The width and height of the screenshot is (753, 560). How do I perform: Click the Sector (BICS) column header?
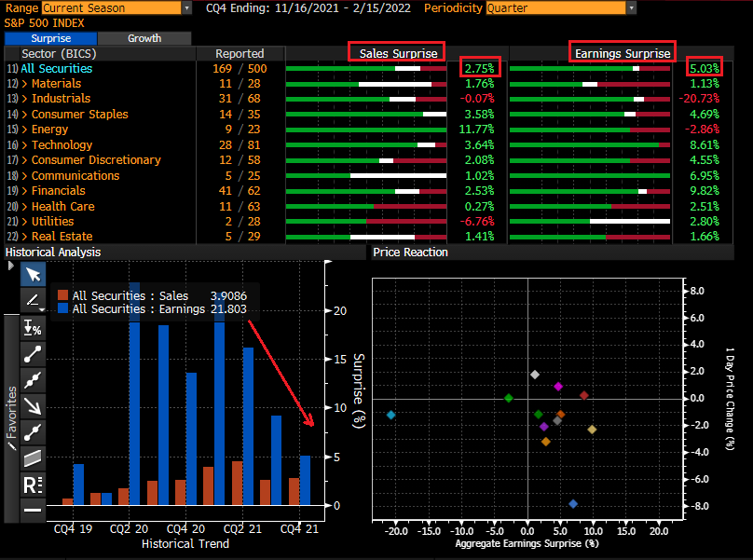59,53
